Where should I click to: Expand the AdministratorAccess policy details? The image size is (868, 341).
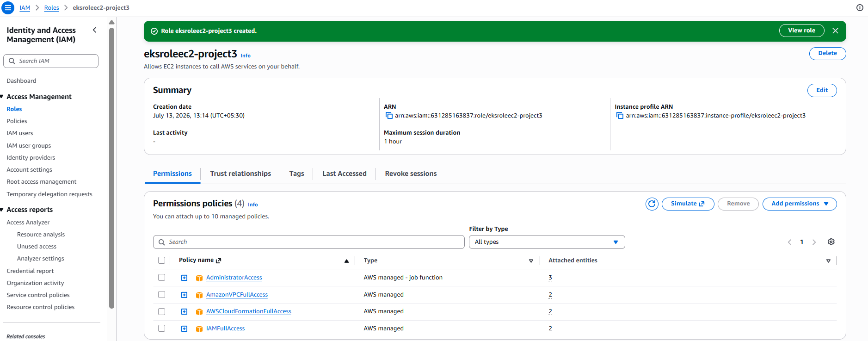point(184,278)
